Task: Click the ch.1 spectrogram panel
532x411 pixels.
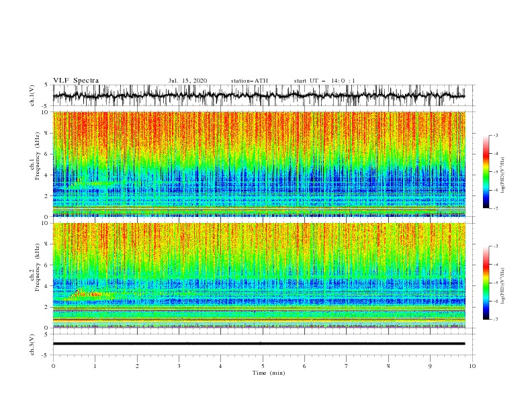Action: click(x=259, y=164)
